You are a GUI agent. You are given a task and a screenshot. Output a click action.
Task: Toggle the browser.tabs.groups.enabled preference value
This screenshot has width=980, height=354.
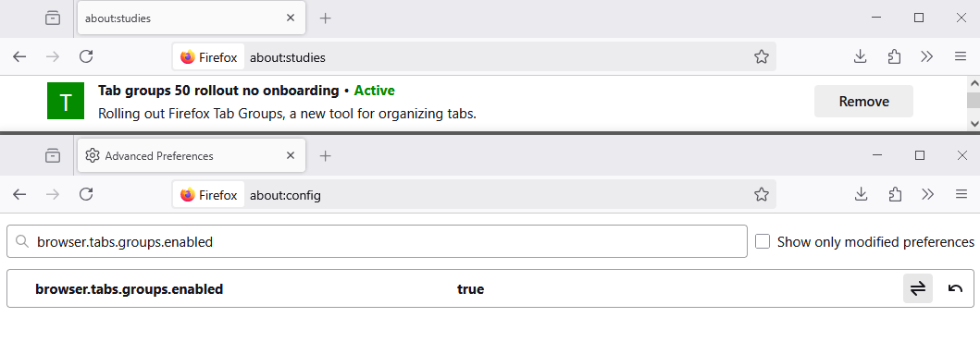click(x=917, y=288)
